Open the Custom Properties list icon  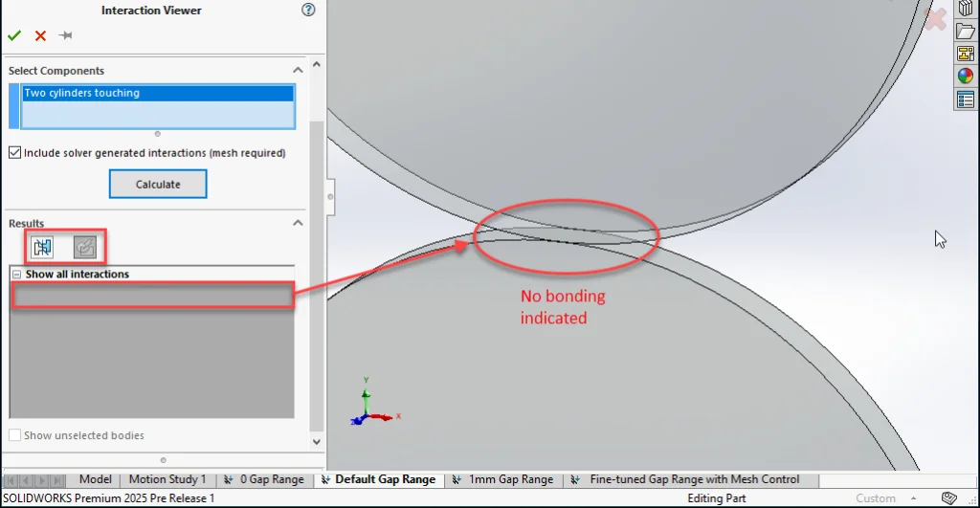coord(966,99)
